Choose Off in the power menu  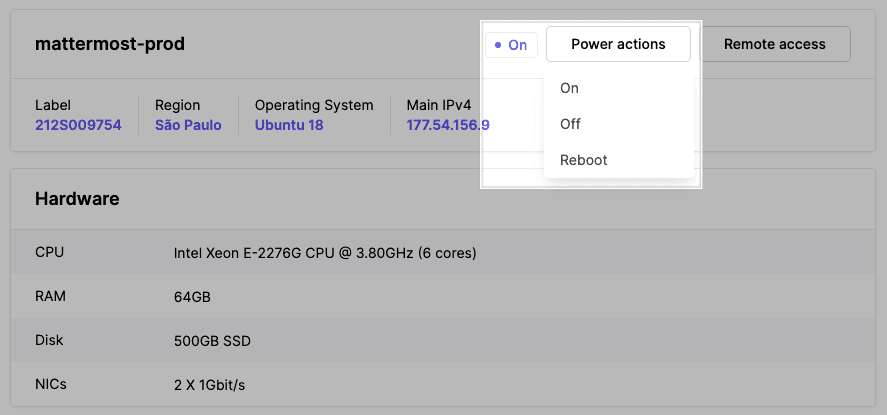(570, 124)
